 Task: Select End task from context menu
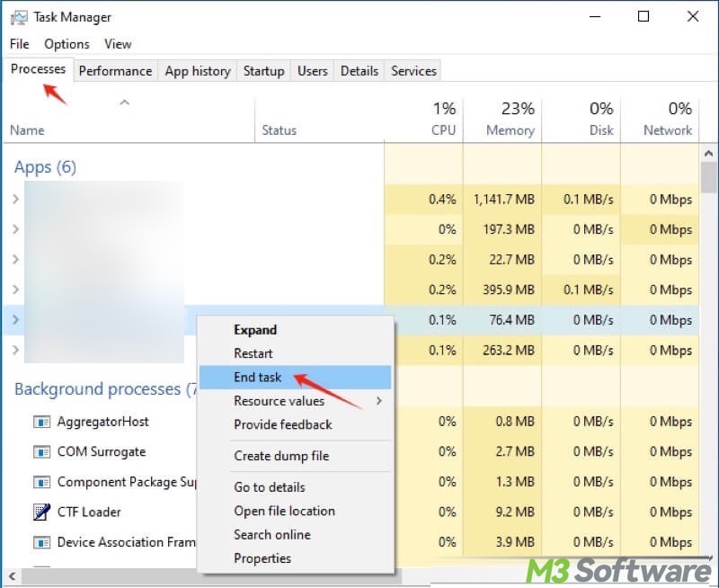258,378
